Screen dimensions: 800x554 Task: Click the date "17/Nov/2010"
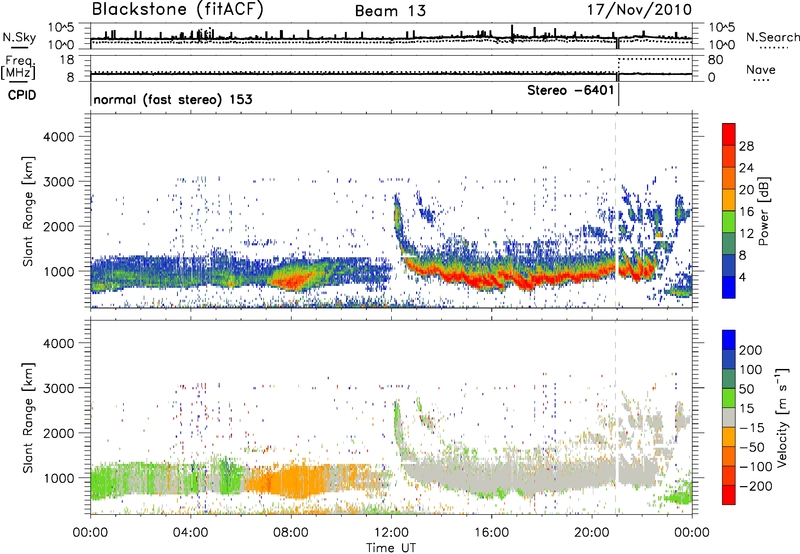(x=639, y=10)
